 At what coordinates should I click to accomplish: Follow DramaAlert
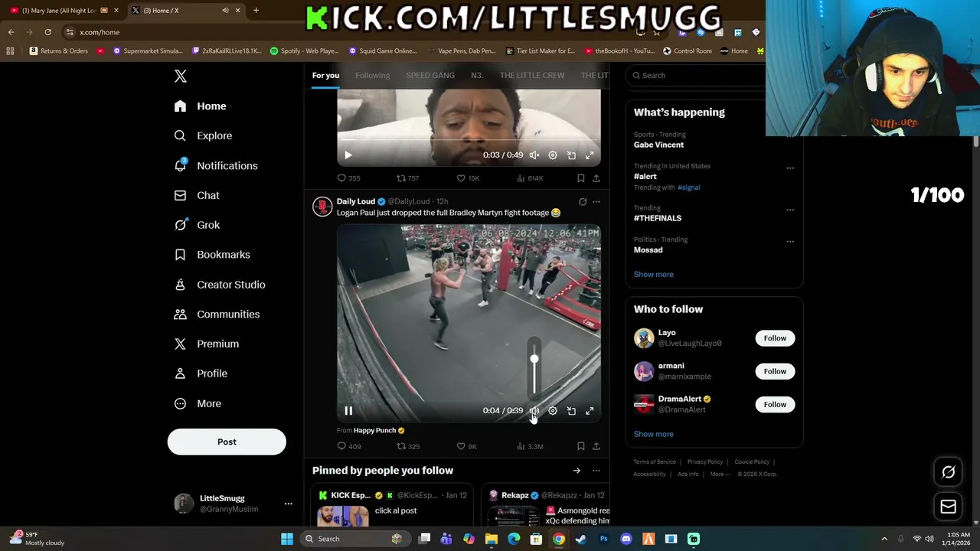pyautogui.click(x=775, y=404)
